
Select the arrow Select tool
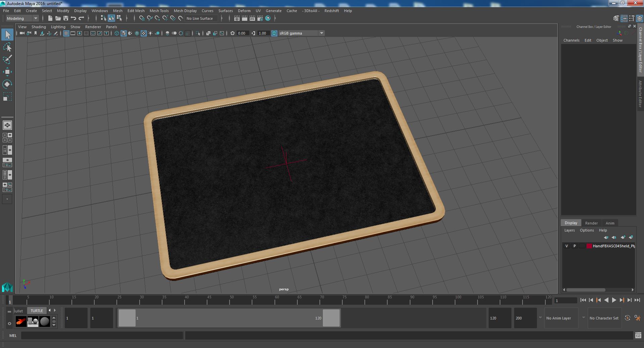[x=7, y=35]
